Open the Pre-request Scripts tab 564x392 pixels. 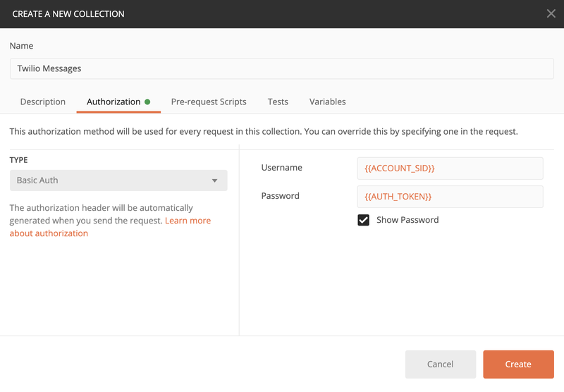209,102
